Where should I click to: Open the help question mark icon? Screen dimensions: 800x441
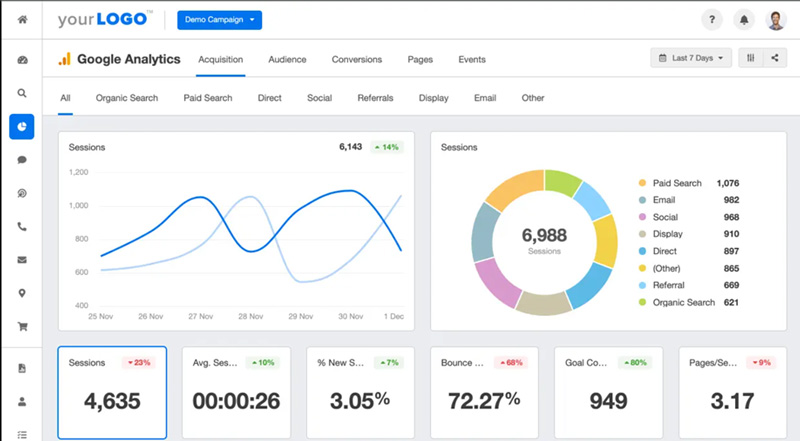[711, 20]
